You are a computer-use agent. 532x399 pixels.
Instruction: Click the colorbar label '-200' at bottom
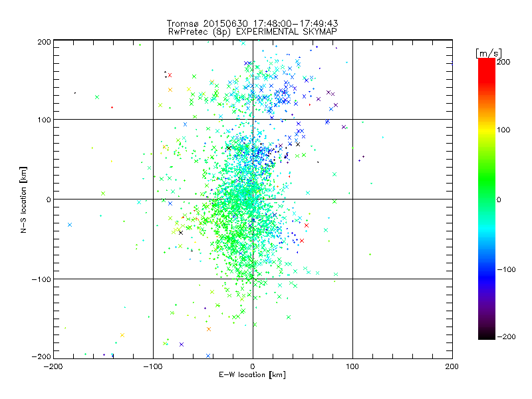coord(506,336)
